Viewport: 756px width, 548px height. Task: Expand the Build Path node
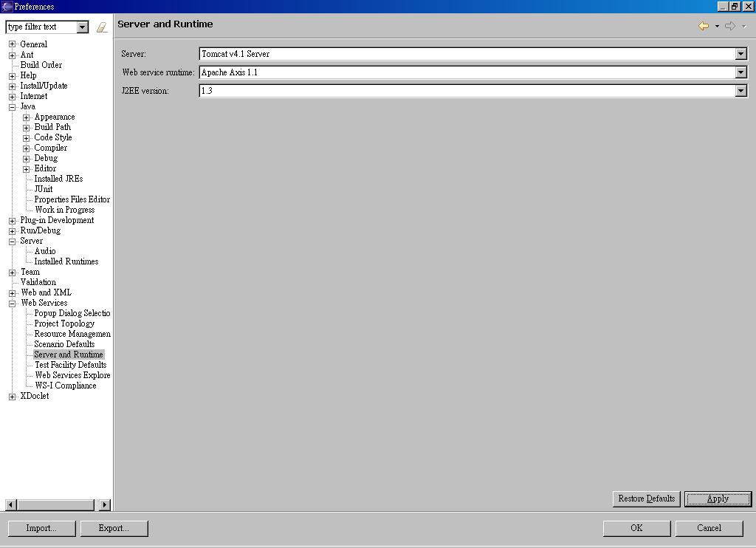click(26, 128)
